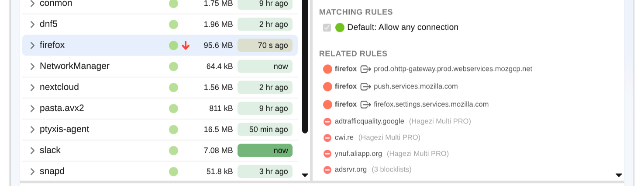The height and width of the screenshot is (186, 644).
Task: Click the '9 hr ago' badge for conmon
Action: click(x=265, y=4)
